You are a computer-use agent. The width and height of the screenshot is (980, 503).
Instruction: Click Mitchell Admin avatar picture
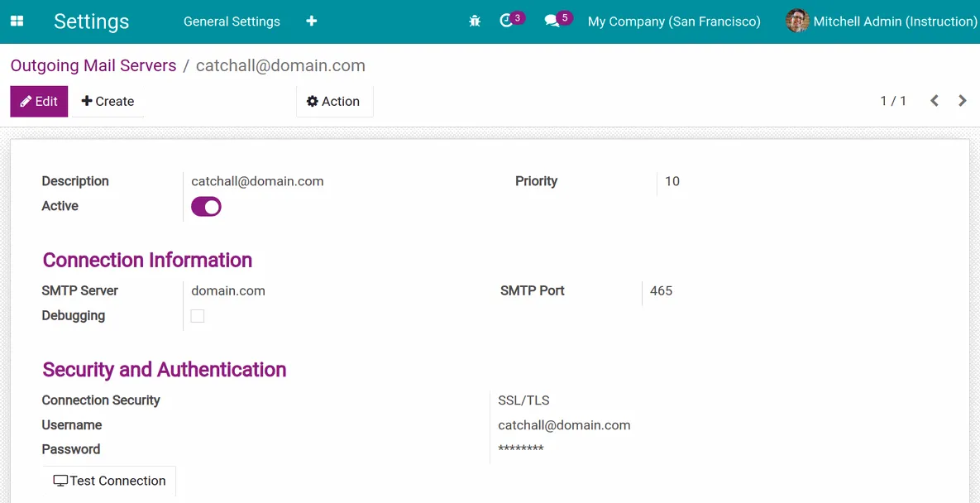(797, 22)
